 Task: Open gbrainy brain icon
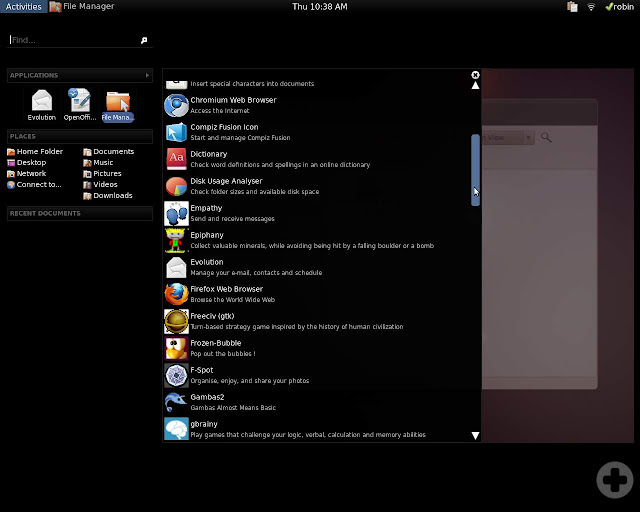[176, 429]
